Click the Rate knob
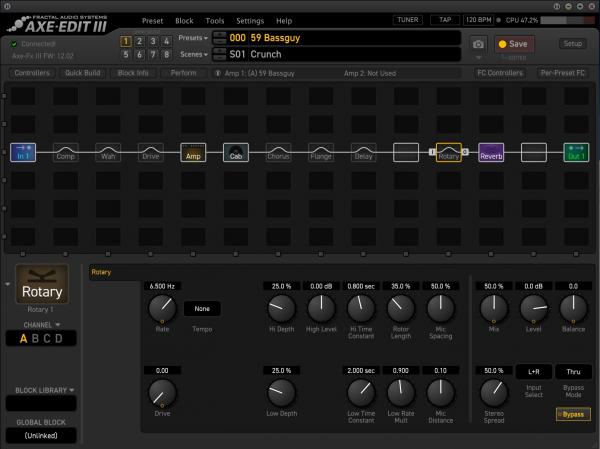 [x=162, y=308]
